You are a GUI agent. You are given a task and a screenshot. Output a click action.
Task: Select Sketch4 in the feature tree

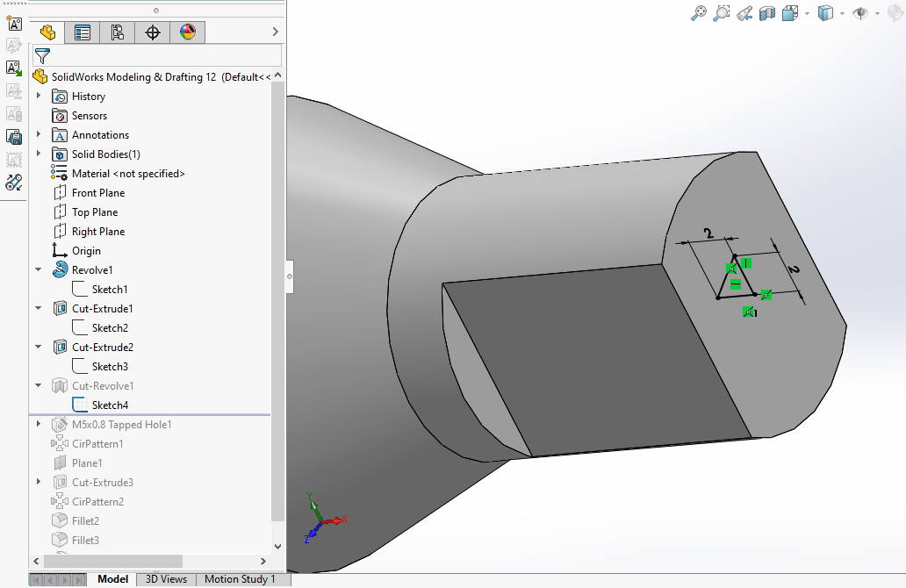(110, 405)
